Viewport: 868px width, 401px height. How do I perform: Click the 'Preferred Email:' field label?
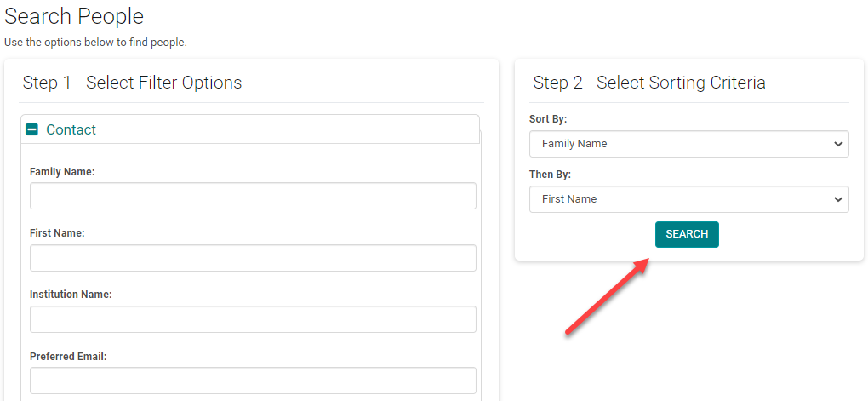tap(68, 357)
